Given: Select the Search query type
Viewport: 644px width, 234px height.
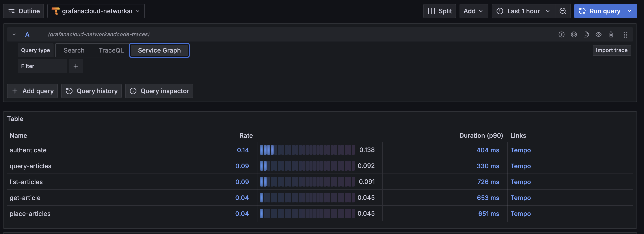Looking at the screenshot, I should [x=74, y=50].
